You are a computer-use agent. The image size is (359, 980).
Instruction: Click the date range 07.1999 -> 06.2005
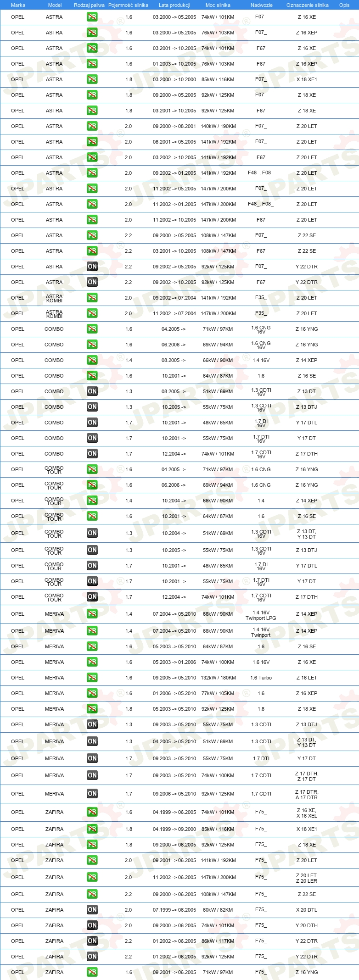click(x=174, y=910)
